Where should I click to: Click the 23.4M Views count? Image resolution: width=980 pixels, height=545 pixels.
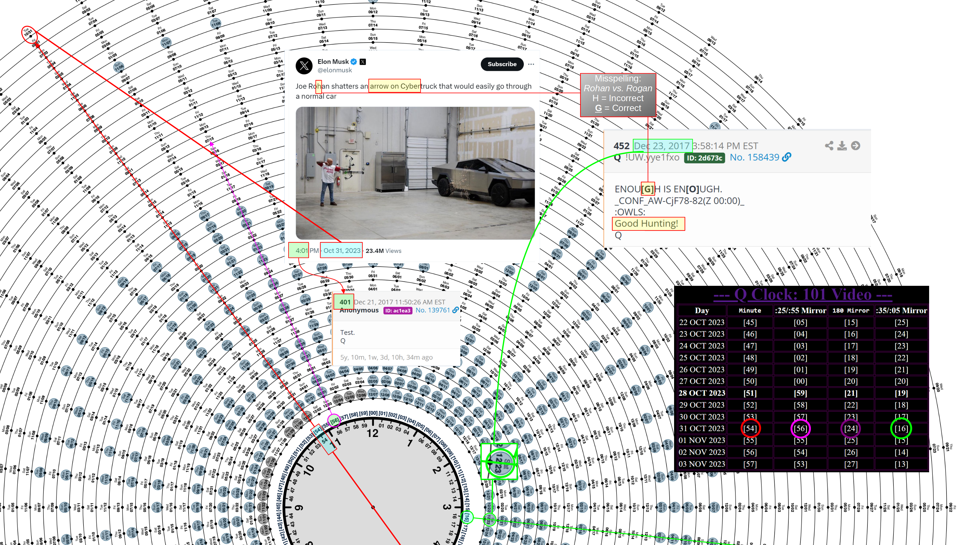coord(383,251)
